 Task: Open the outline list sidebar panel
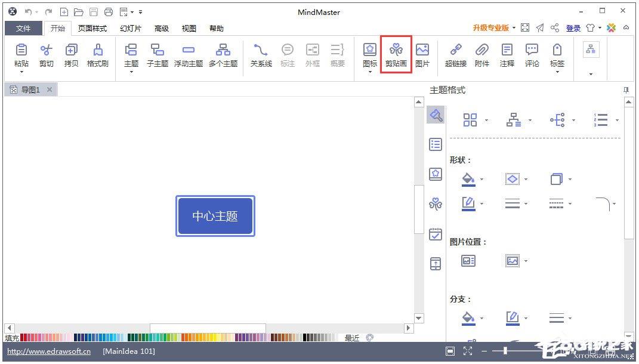click(436, 144)
